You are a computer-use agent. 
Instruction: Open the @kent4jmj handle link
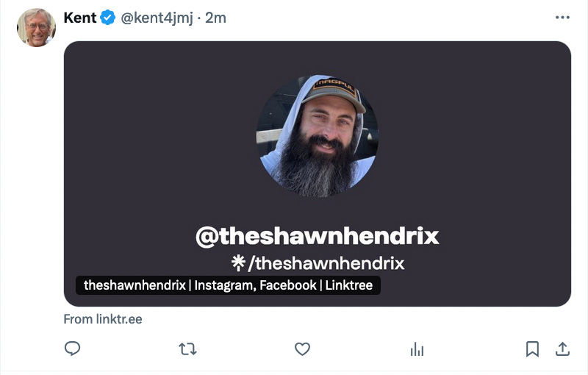(157, 18)
